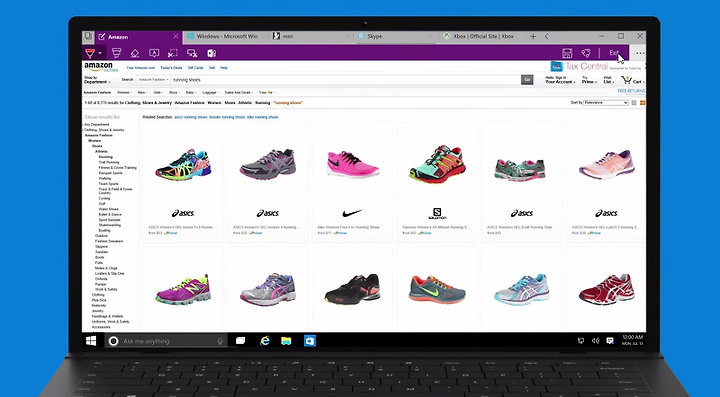
Task: Open the Amazon Fashion search category dropdown
Action: [153, 80]
